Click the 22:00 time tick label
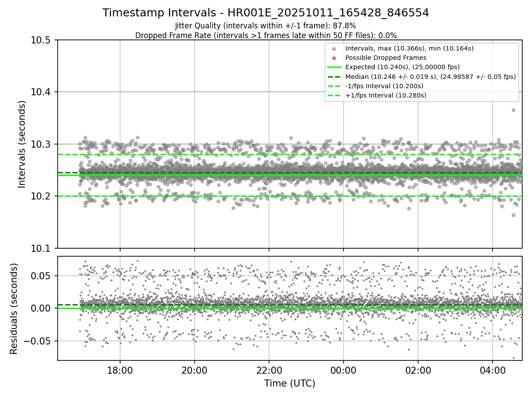The image size is (532, 399). 269,370
